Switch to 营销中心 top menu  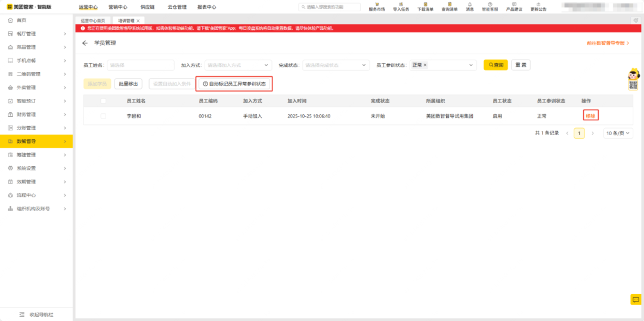click(x=117, y=7)
